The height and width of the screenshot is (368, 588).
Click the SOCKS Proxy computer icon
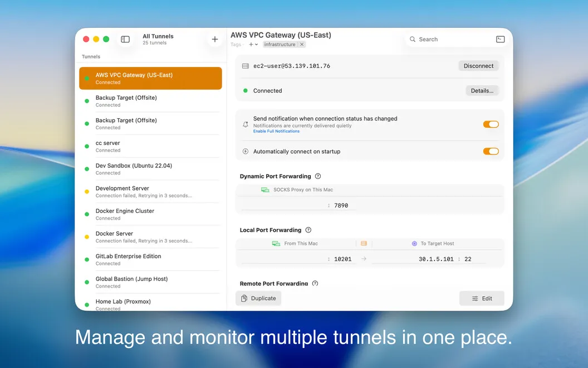pos(265,190)
